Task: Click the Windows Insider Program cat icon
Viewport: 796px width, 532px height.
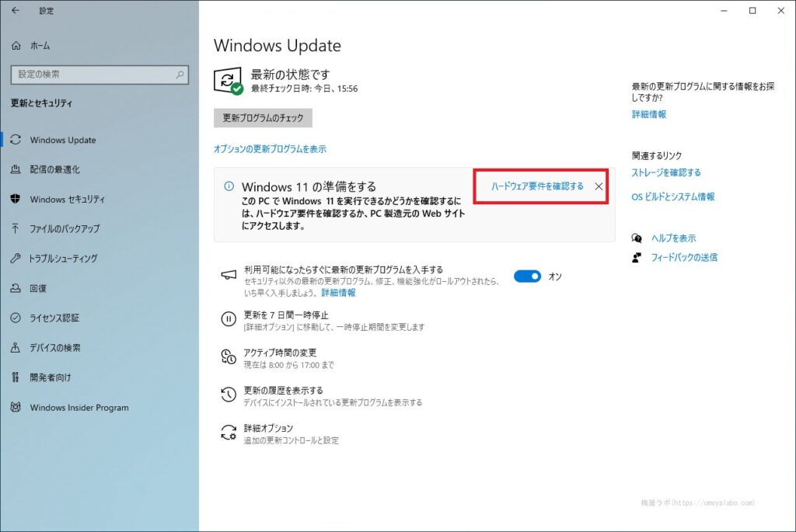Action: coord(16,407)
